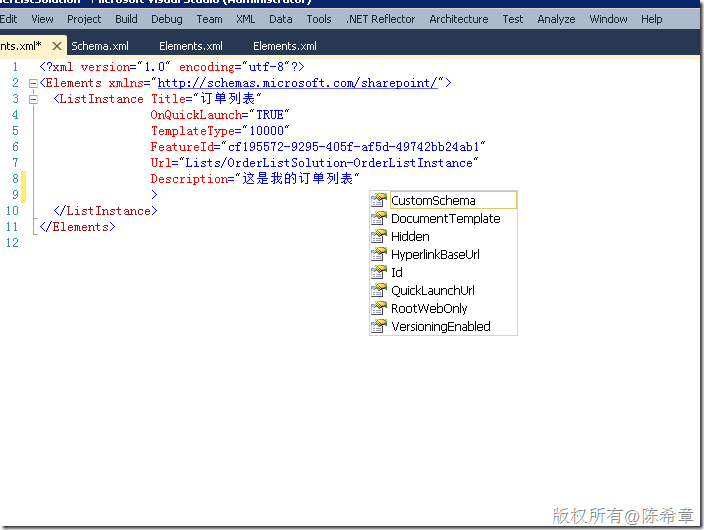This screenshot has height=530, width=704.
Task: Open the View menu
Action: coord(42,19)
